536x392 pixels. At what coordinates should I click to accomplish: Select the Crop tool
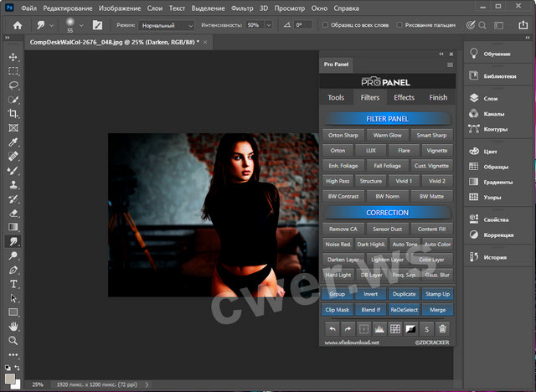click(13, 113)
